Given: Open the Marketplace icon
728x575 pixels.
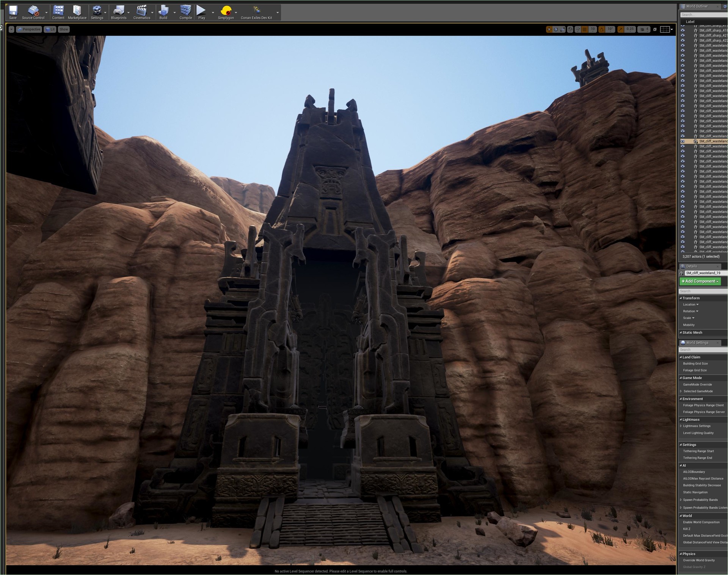Looking at the screenshot, I should (x=77, y=11).
